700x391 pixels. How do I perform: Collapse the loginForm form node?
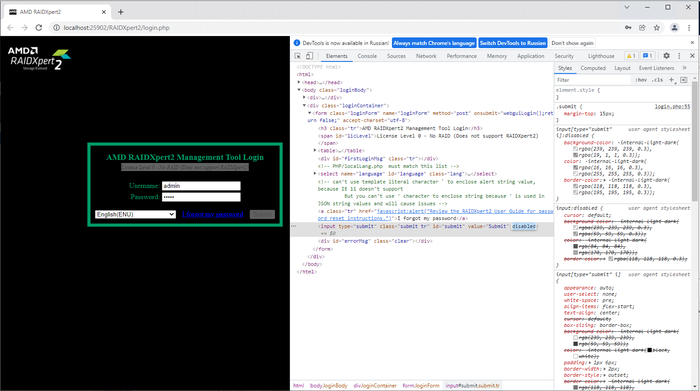[309, 113]
